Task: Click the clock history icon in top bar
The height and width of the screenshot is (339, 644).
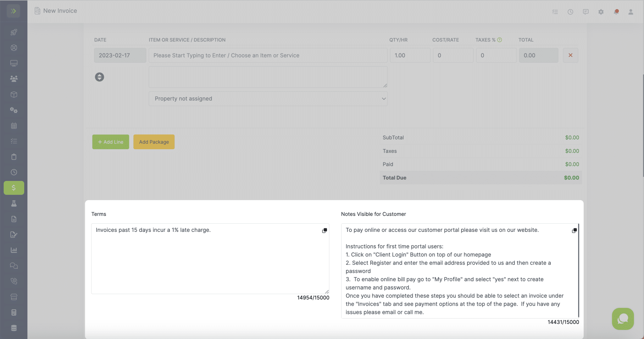Action: click(570, 12)
